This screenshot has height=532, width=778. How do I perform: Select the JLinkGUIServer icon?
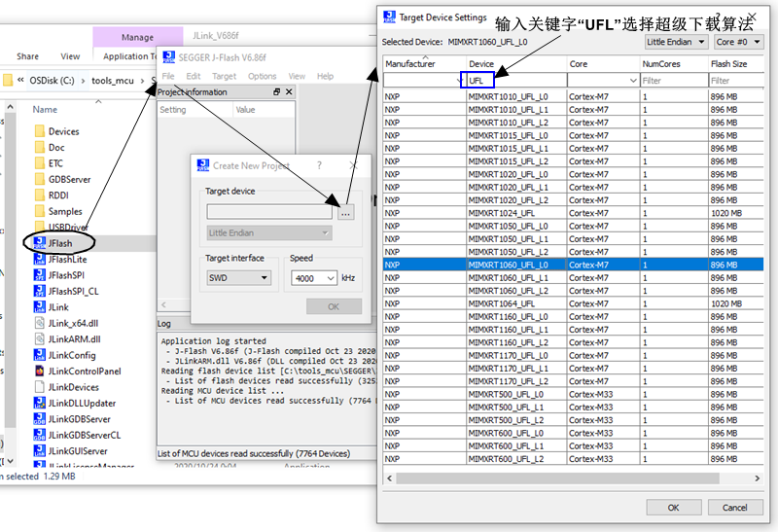(39, 450)
